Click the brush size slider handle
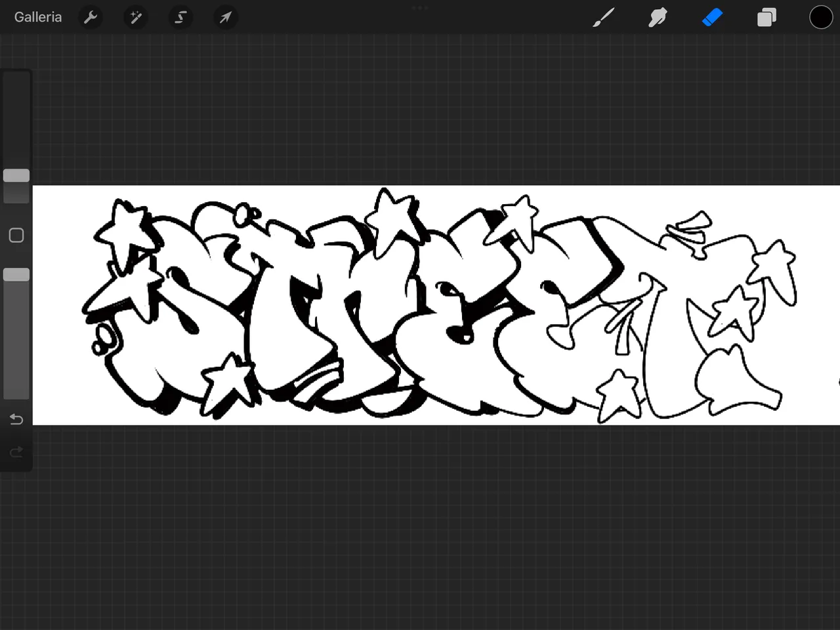Viewport: 840px width, 630px height. pyautogui.click(x=16, y=175)
